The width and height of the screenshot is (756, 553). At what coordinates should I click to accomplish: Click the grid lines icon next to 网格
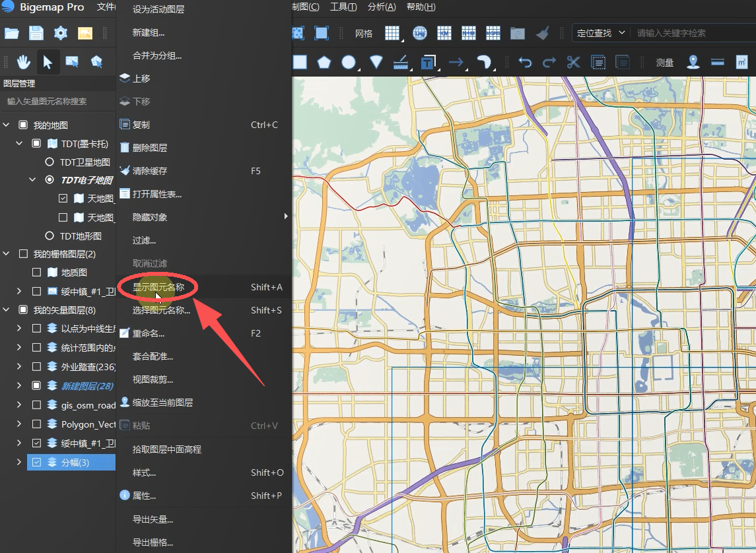point(392,33)
